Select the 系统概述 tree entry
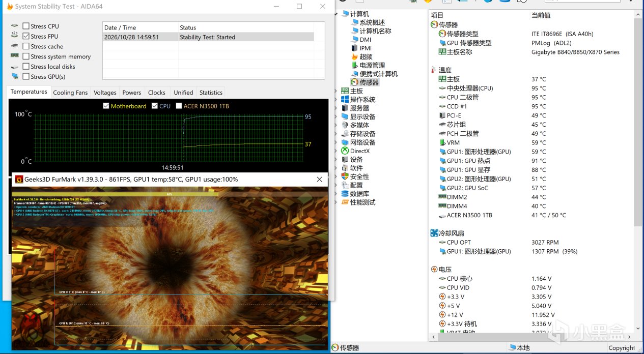Image resolution: width=644 pixels, height=354 pixels. click(x=372, y=22)
